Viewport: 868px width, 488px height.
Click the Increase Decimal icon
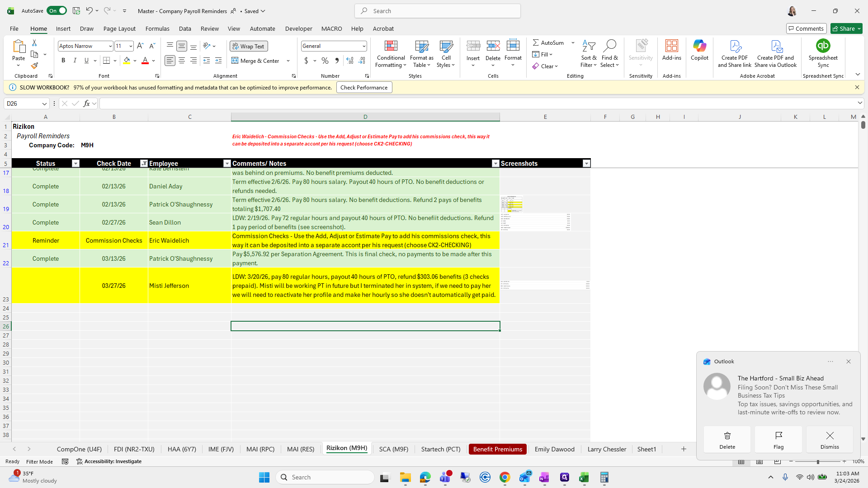pos(349,61)
